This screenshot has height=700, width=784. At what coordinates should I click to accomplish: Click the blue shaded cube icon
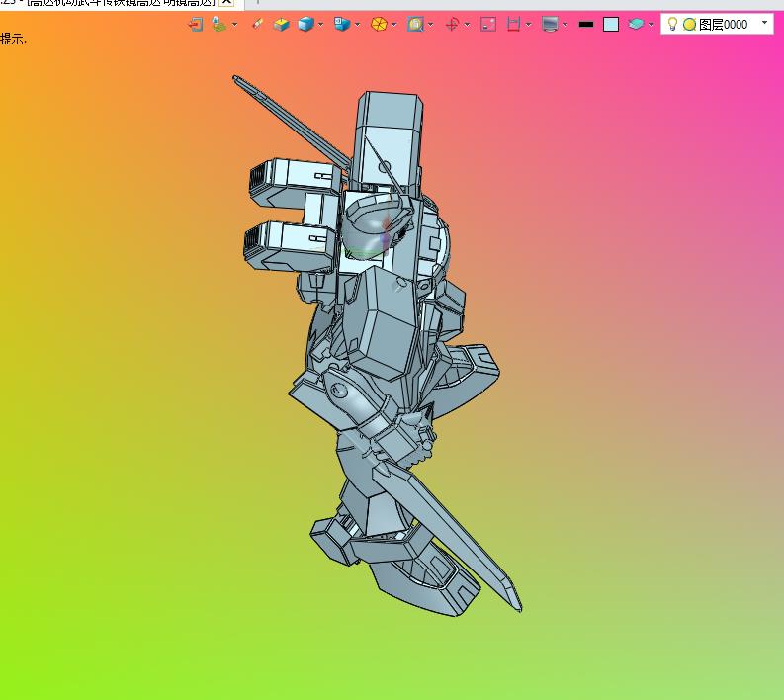coord(305,24)
